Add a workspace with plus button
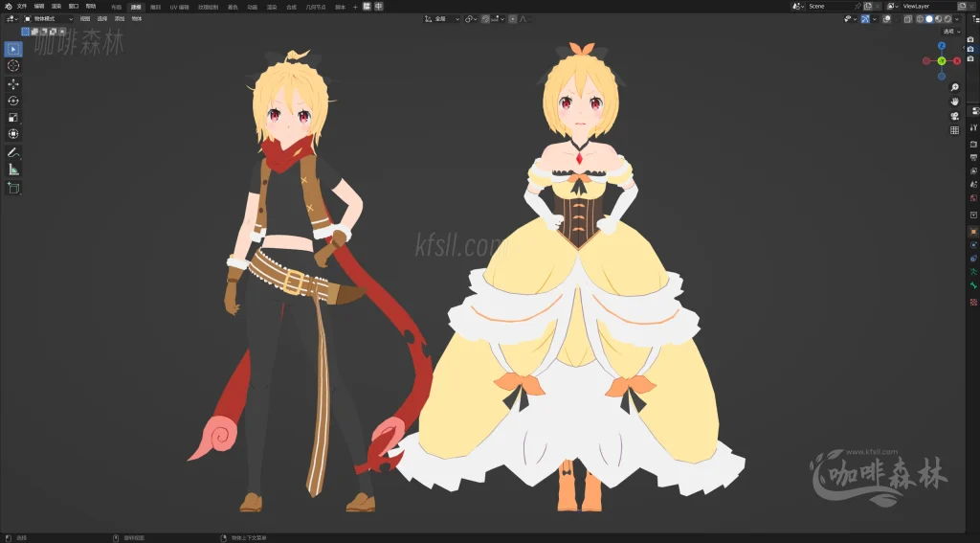This screenshot has height=543, width=980. pos(355,7)
